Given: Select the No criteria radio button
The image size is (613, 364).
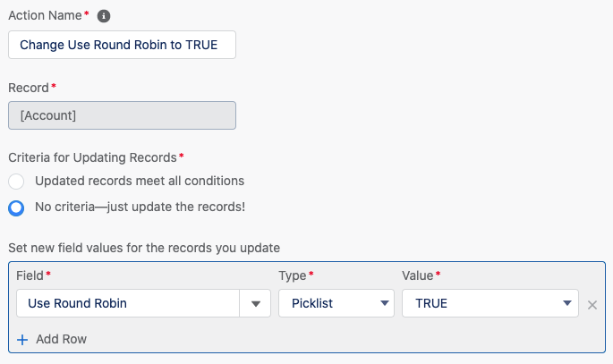Looking at the screenshot, I should [x=16, y=207].
